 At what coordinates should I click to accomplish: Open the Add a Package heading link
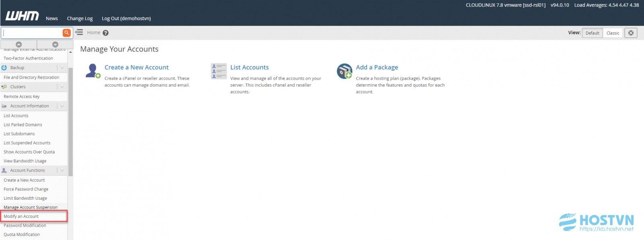click(377, 67)
